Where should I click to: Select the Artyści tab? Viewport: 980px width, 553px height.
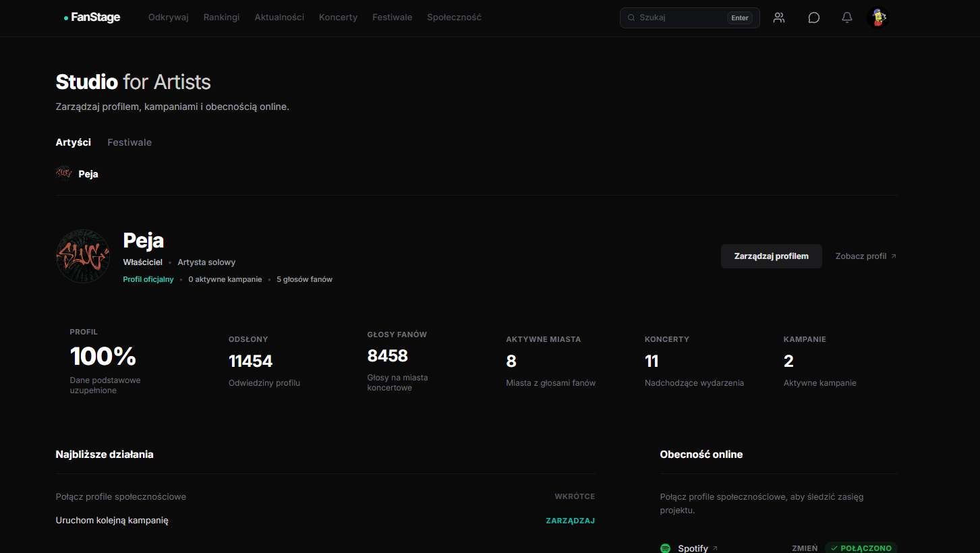74,142
